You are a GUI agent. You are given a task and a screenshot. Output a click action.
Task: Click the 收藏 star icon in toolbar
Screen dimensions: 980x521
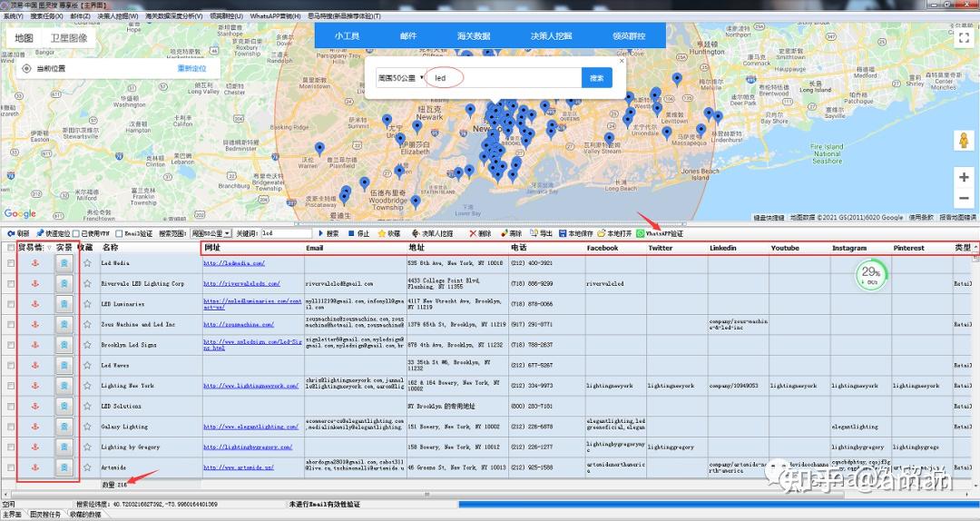click(x=381, y=233)
